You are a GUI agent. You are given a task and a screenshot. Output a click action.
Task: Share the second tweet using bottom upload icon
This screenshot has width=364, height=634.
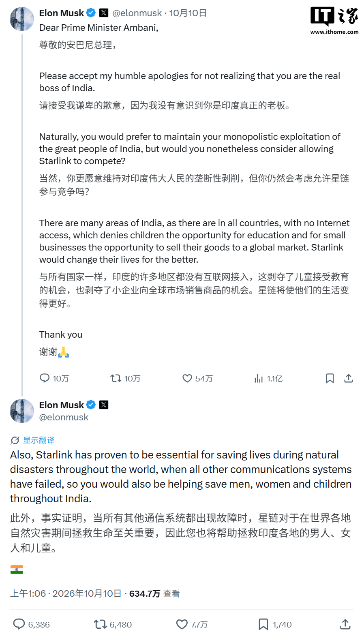tap(345, 624)
